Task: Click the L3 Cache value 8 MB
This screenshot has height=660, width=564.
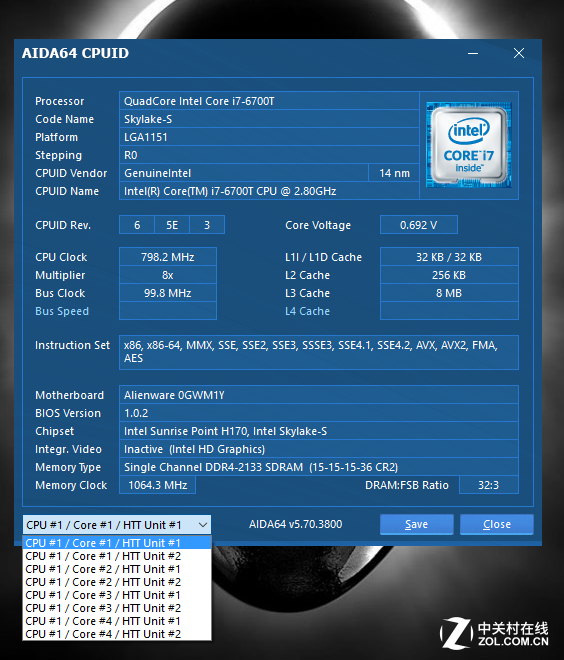Action: click(449, 293)
